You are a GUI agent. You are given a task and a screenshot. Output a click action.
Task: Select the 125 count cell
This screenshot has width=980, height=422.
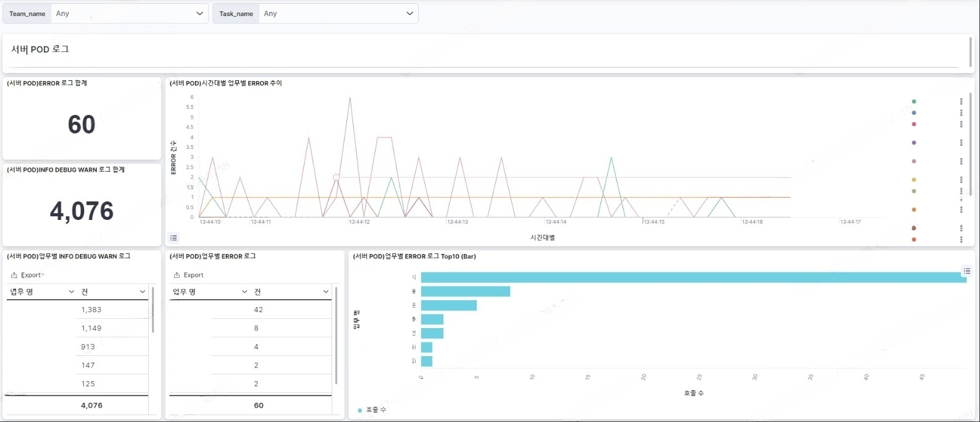[x=112, y=384]
